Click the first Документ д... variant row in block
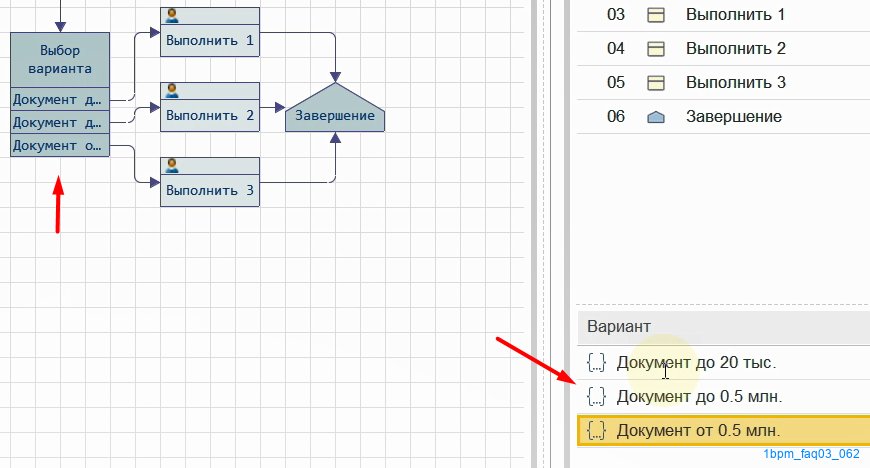Image resolution: width=870 pixels, height=468 pixels. [58, 98]
